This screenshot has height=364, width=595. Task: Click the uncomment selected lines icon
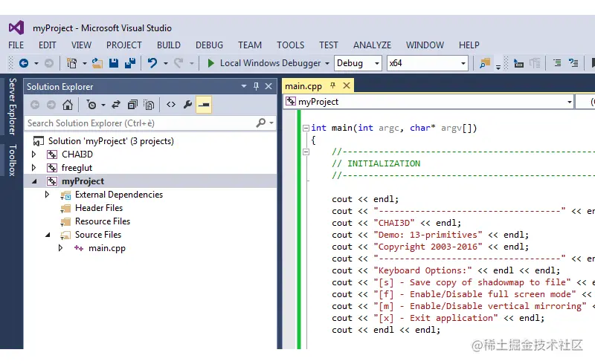(x=573, y=63)
